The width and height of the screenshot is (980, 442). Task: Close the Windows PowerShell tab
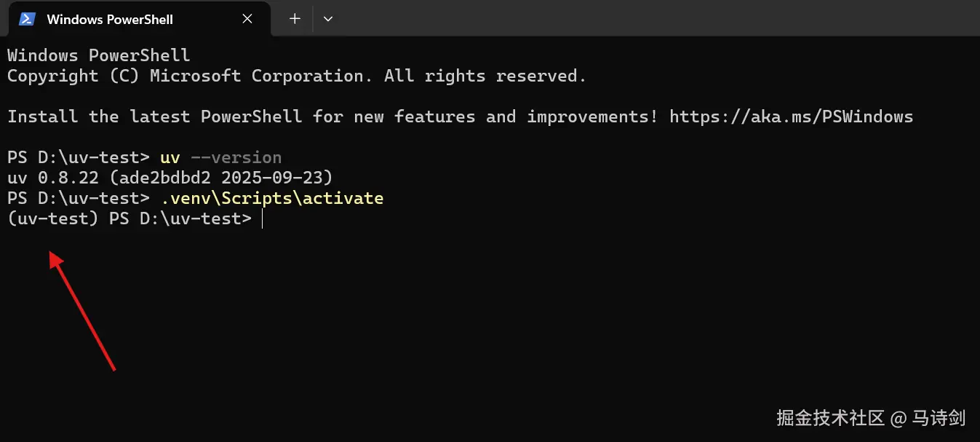tap(247, 19)
